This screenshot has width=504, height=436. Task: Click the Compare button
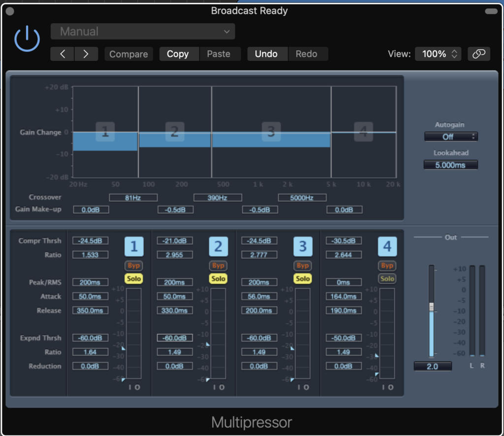pos(128,54)
